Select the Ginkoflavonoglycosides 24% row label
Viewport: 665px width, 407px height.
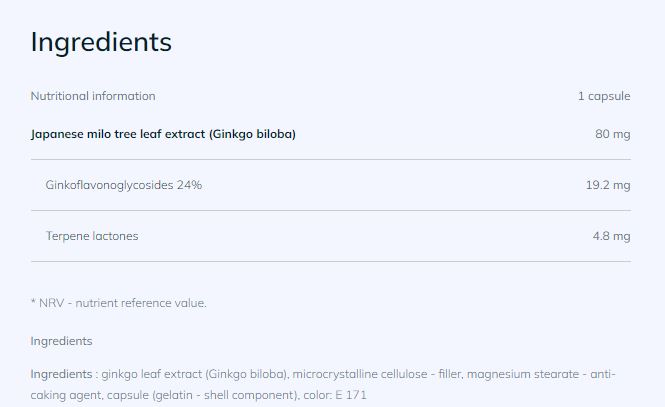(x=123, y=185)
